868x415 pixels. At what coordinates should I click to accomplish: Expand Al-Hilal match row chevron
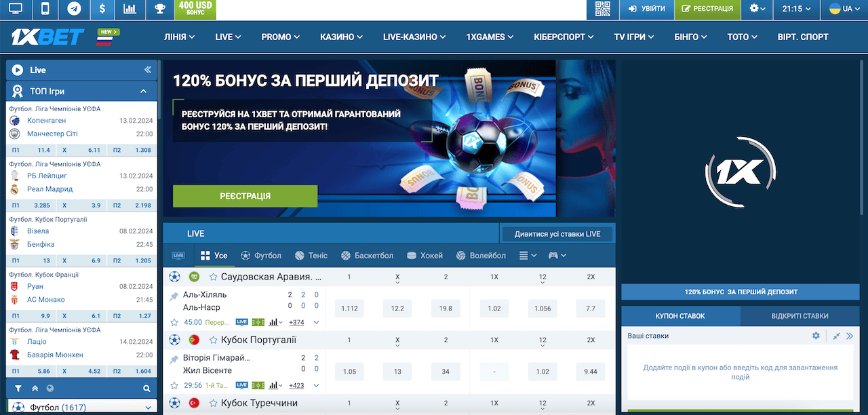coord(316,322)
